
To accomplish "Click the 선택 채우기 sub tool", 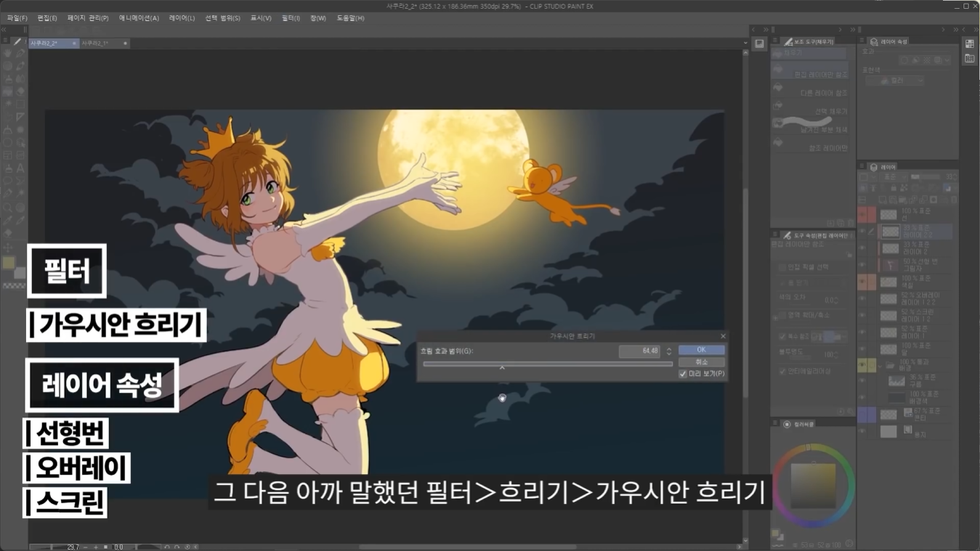I will click(x=809, y=107).
